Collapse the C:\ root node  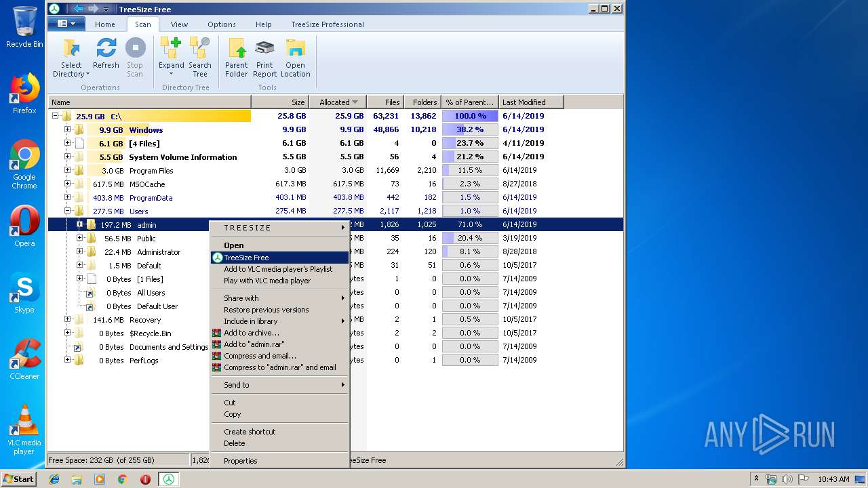pyautogui.click(x=55, y=116)
